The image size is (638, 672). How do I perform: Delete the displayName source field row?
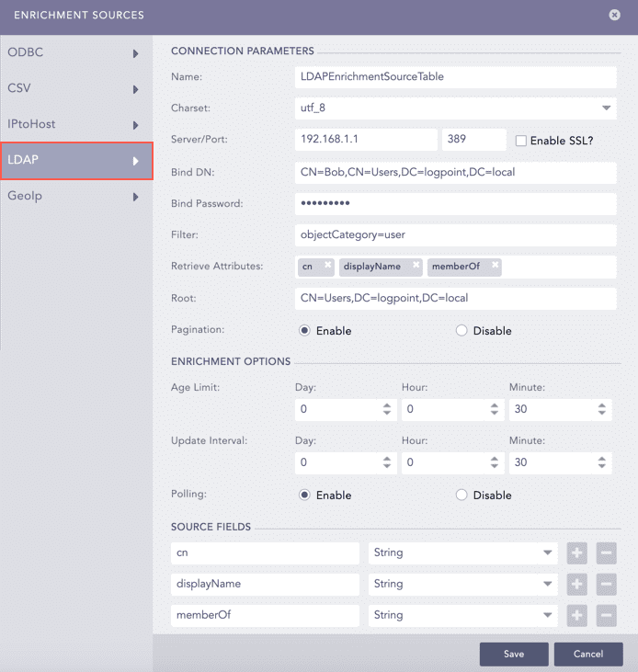tap(606, 584)
